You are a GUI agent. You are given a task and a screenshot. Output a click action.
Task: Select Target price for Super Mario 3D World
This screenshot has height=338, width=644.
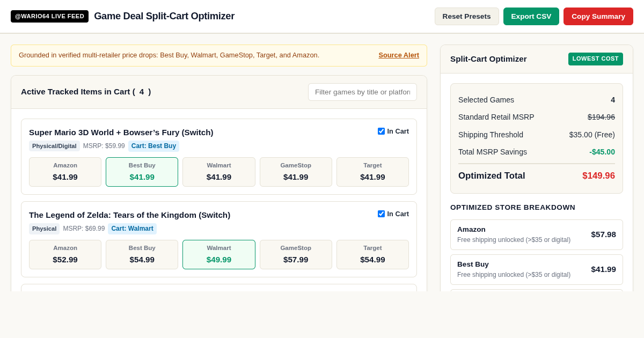coord(372,172)
